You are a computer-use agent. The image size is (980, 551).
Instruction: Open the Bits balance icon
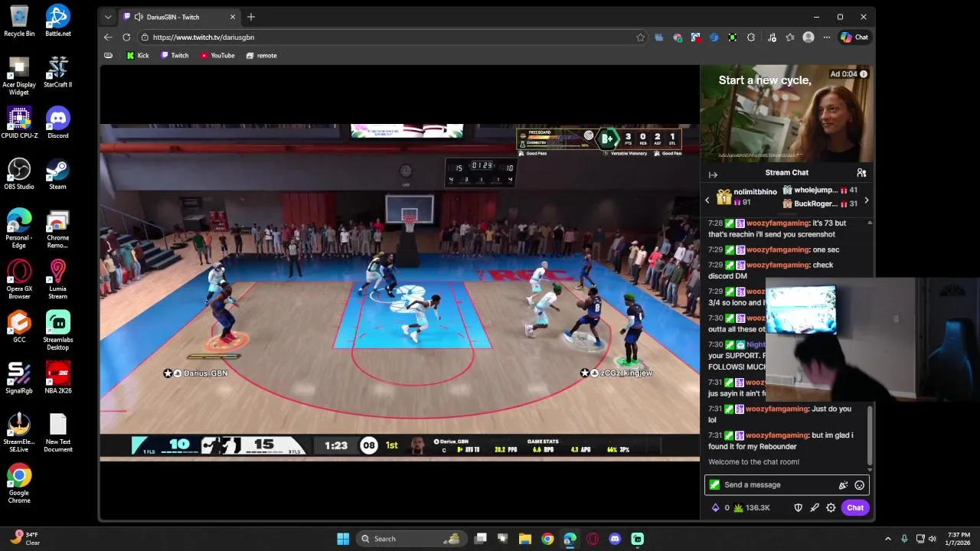[x=716, y=507]
